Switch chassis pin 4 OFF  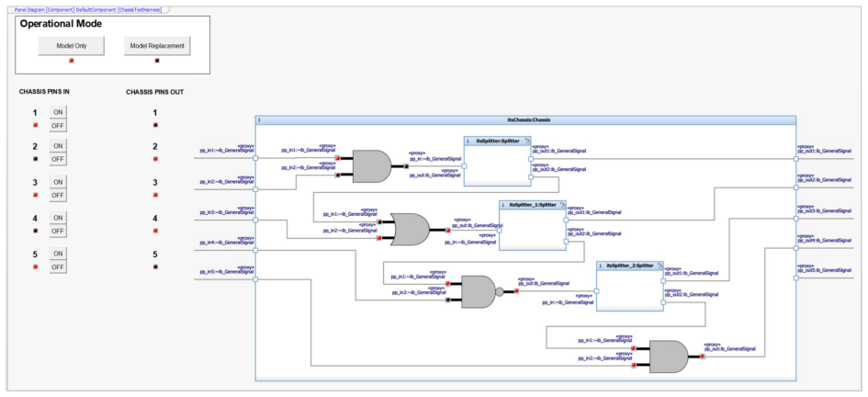pos(58,231)
